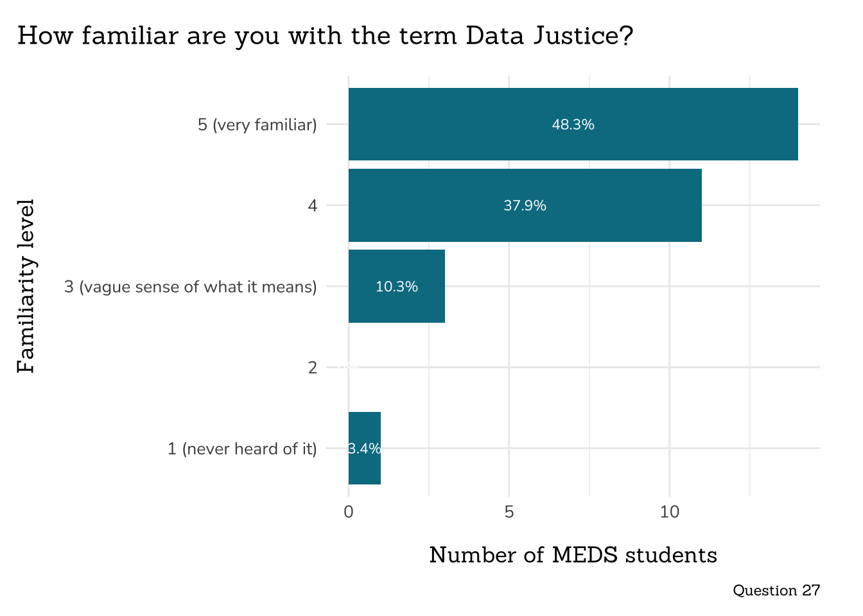Image resolution: width=863 pixels, height=616 pixels.
Task: Select the 37.9% data label
Action: pos(525,205)
